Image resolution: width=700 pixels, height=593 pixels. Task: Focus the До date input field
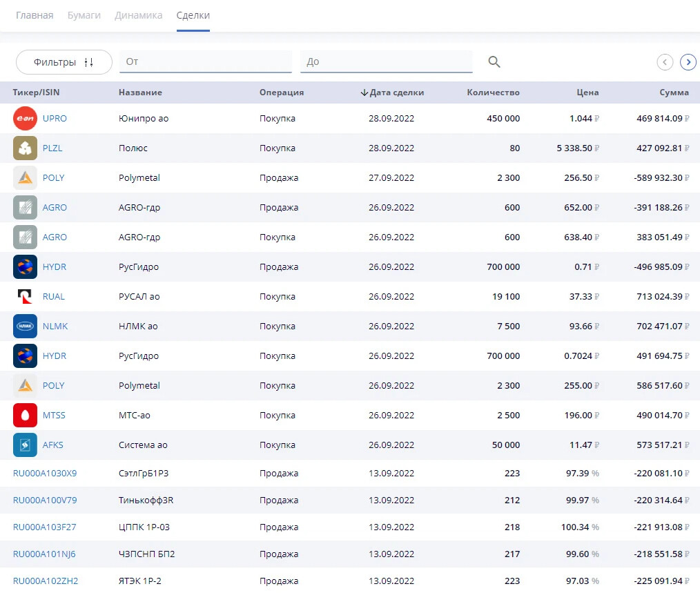[x=386, y=61]
